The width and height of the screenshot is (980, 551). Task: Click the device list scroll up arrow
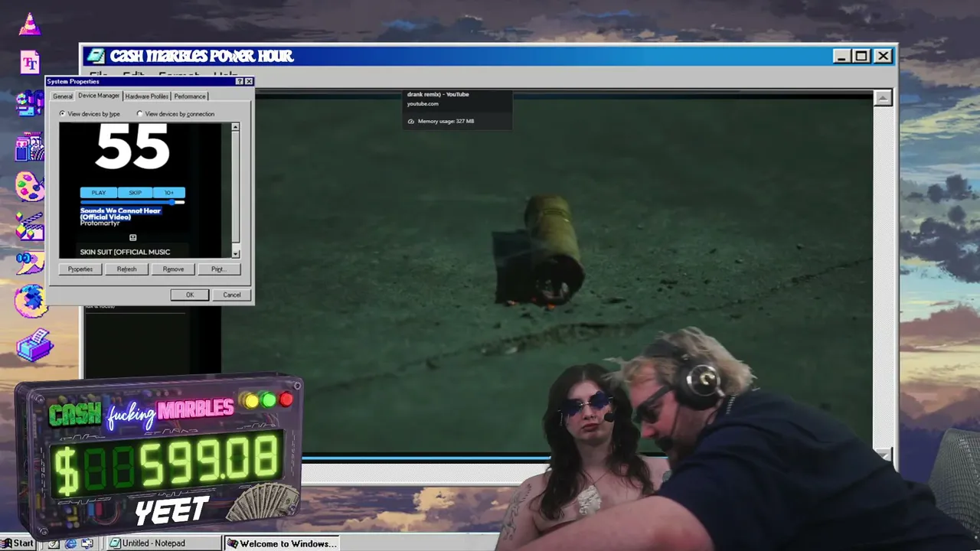click(235, 127)
